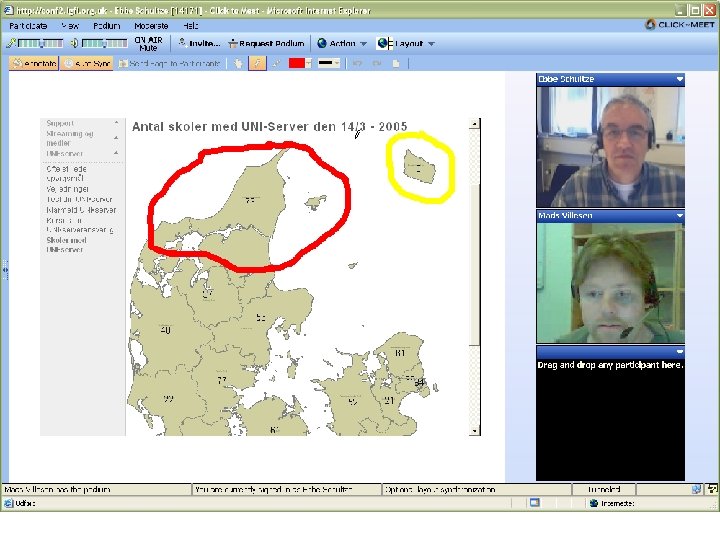
Task: Click the shared page scrollbar up arrow
Action: click(475, 123)
